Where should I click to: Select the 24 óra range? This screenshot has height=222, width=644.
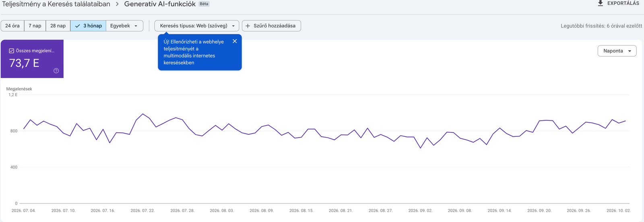(x=12, y=26)
